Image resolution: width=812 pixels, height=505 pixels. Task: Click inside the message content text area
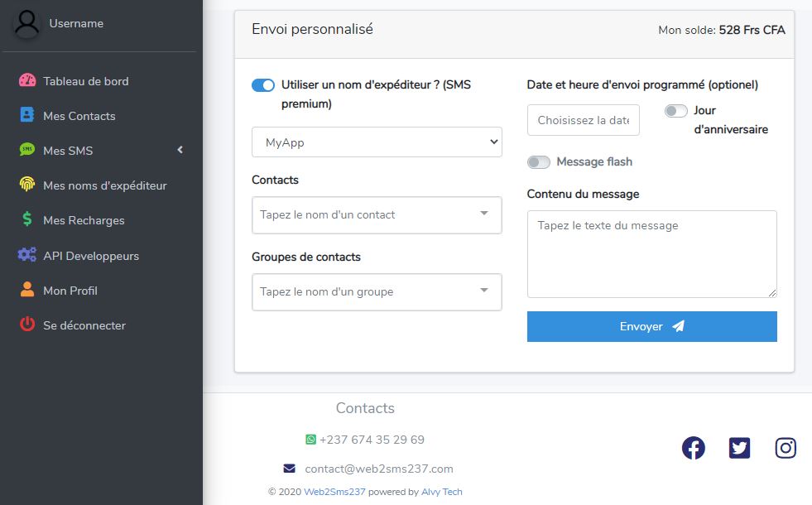click(652, 254)
